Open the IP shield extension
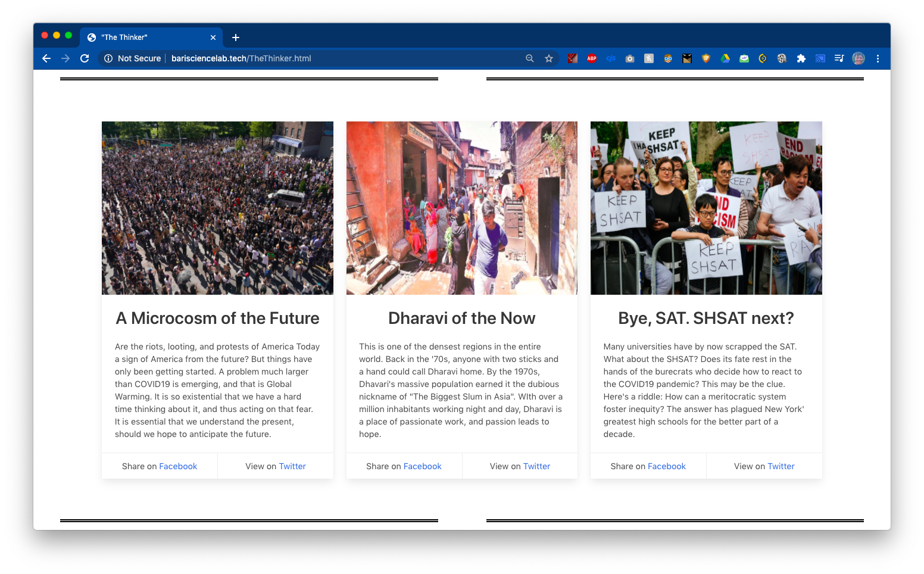Screen dimensions: 924x574 click(x=706, y=58)
